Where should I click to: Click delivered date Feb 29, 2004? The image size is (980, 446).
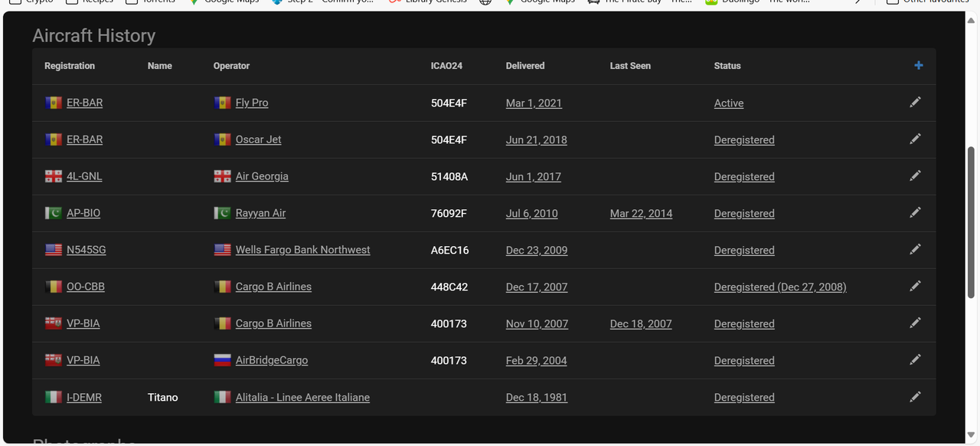tap(537, 360)
